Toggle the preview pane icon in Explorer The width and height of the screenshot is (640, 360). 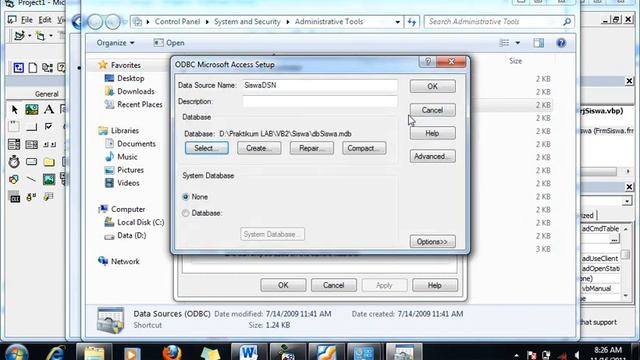[539, 43]
